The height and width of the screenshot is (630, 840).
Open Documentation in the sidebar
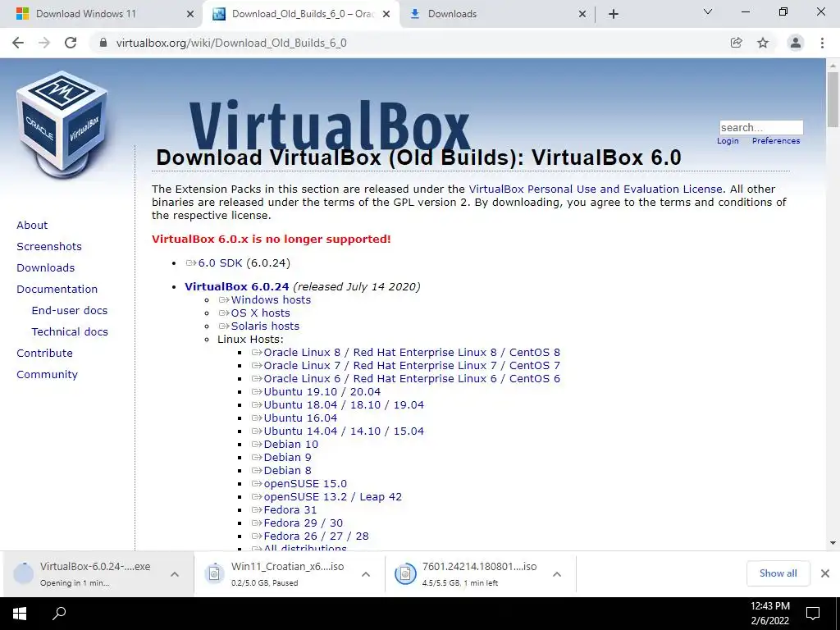tap(57, 290)
